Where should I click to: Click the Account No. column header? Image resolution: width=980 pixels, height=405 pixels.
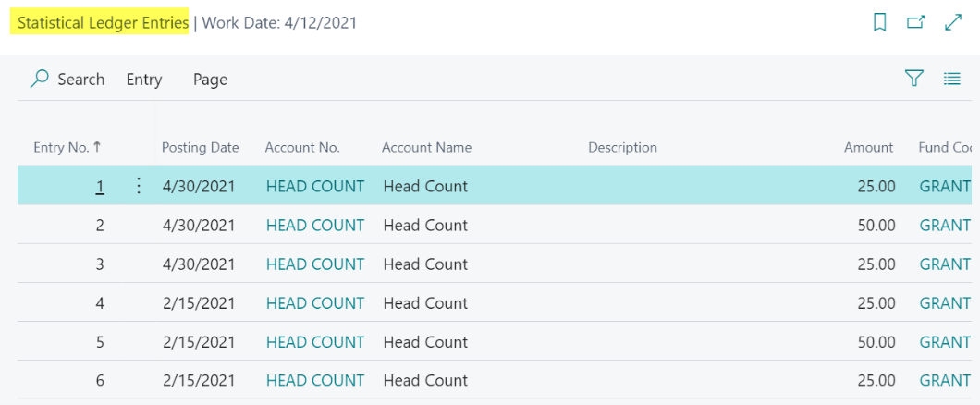point(302,147)
